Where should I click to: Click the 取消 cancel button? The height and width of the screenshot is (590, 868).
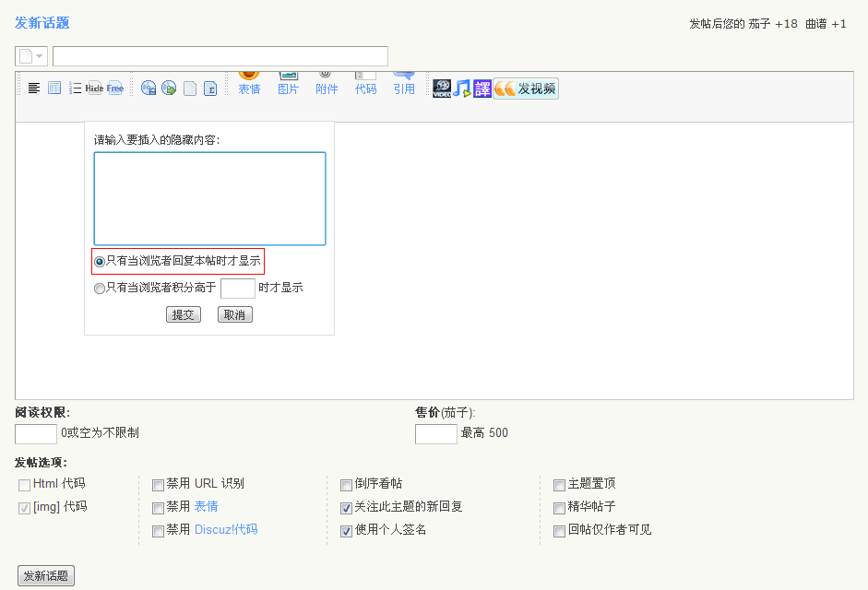pos(234,314)
